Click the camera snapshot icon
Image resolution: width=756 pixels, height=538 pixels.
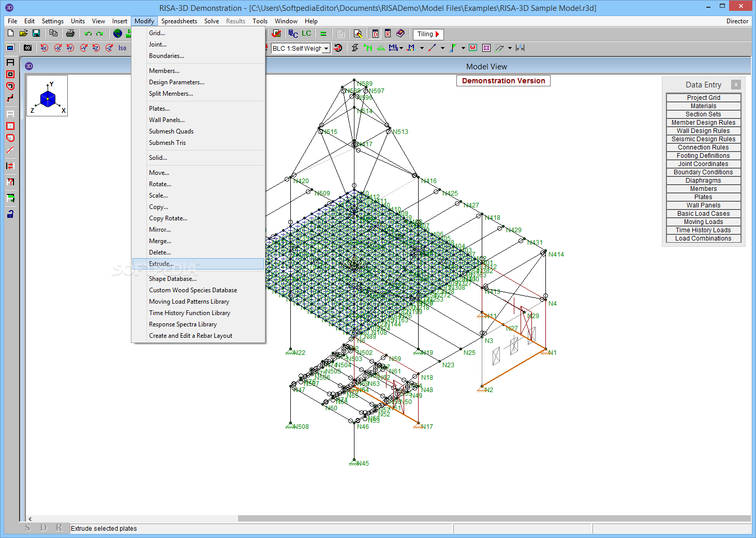point(28,48)
